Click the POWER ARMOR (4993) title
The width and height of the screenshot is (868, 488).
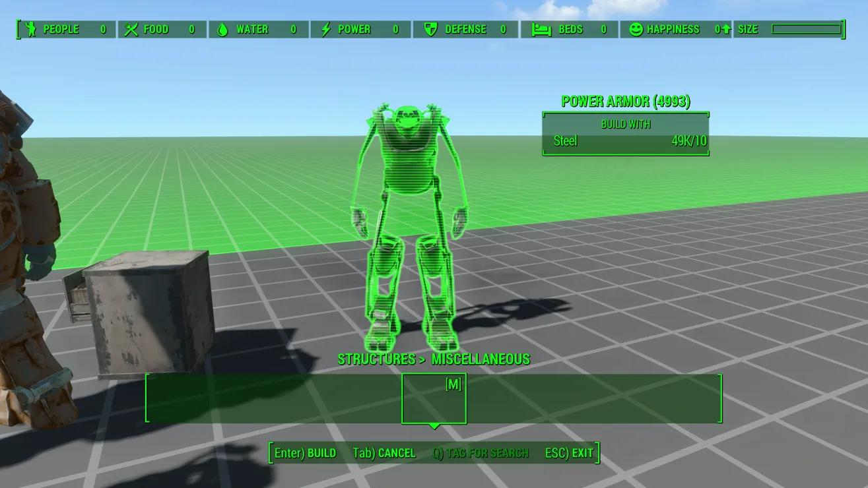[x=626, y=102]
